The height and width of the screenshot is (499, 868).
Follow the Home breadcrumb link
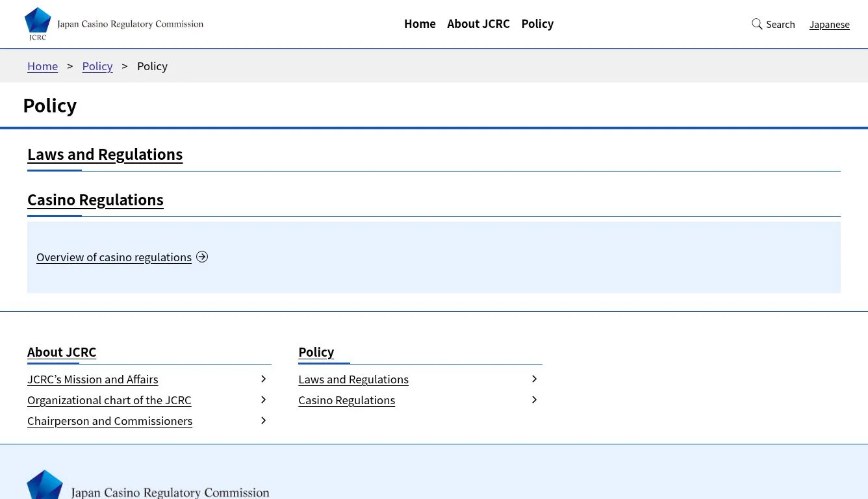(42, 66)
